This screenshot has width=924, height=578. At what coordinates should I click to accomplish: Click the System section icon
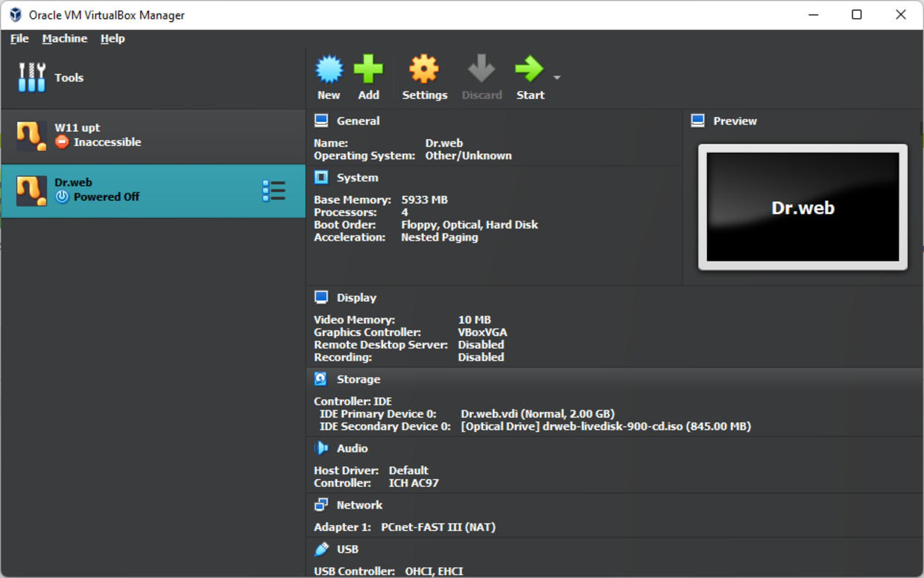click(321, 176)
